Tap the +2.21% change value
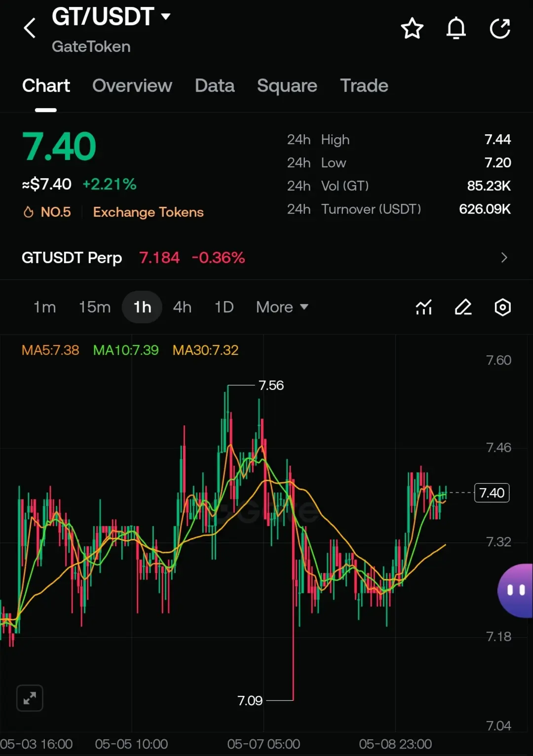 click(109, 184)
